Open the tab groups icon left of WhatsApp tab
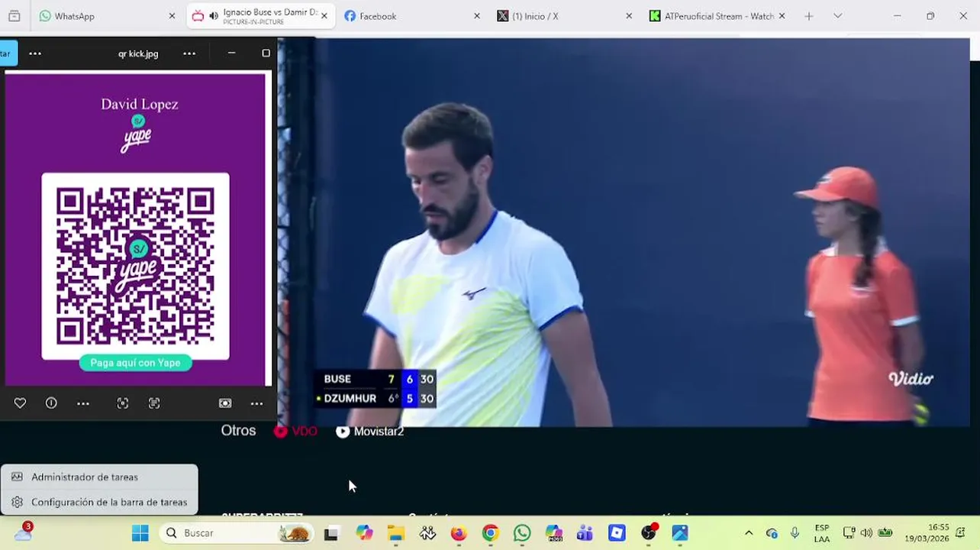980x550 pixels. pyautogui.click(x=14, y=16)
